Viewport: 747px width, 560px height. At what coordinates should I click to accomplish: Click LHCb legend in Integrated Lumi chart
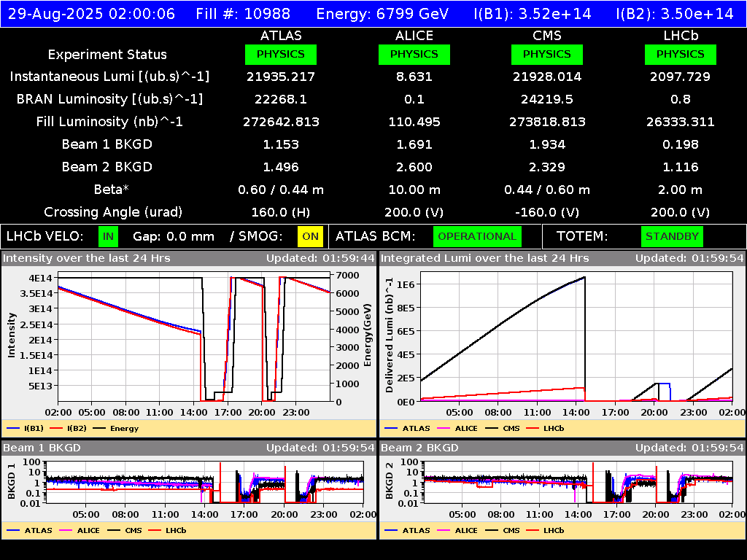point(546,428)
